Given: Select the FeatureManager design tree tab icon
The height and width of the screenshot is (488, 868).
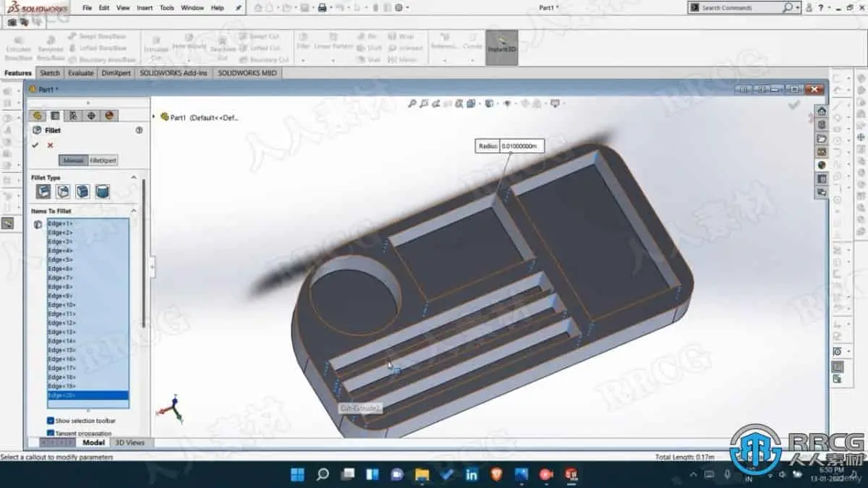Looking at the screenshot, I should (x=36, y=115).
